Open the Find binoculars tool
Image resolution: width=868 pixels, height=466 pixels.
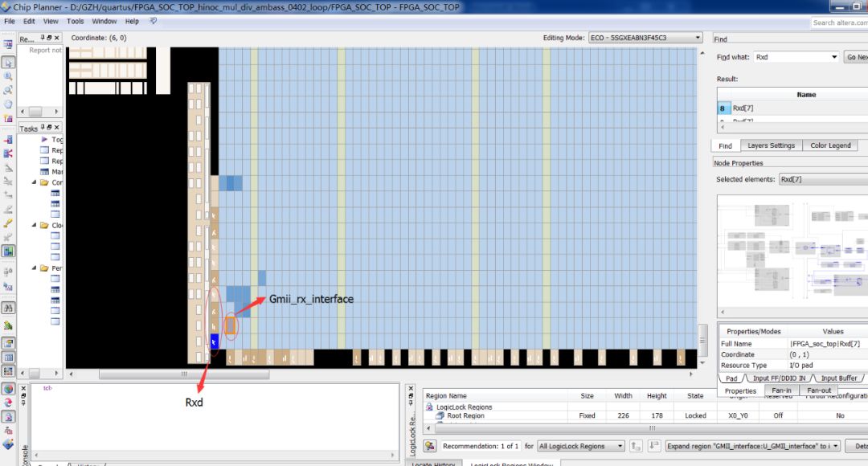click(8, 308)
